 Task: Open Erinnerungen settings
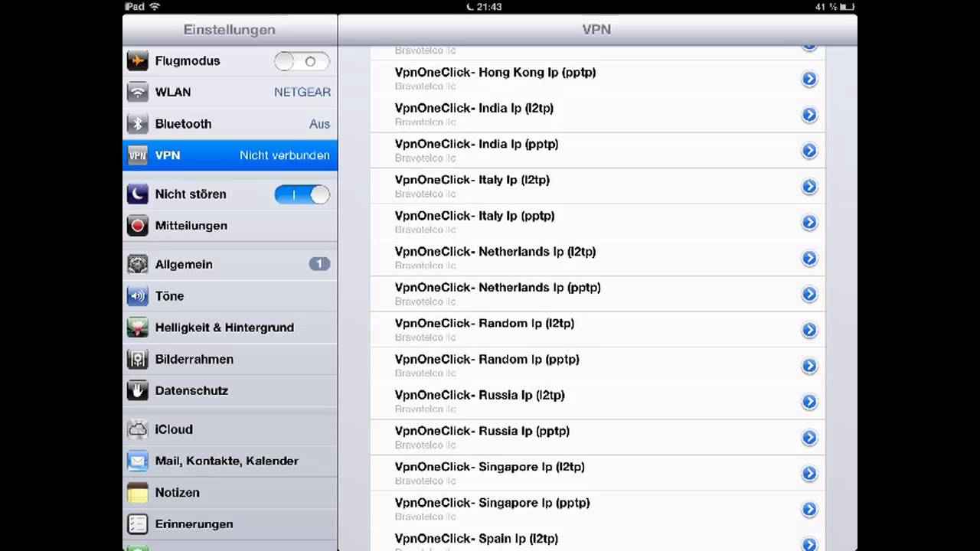[x=230, y=524]
